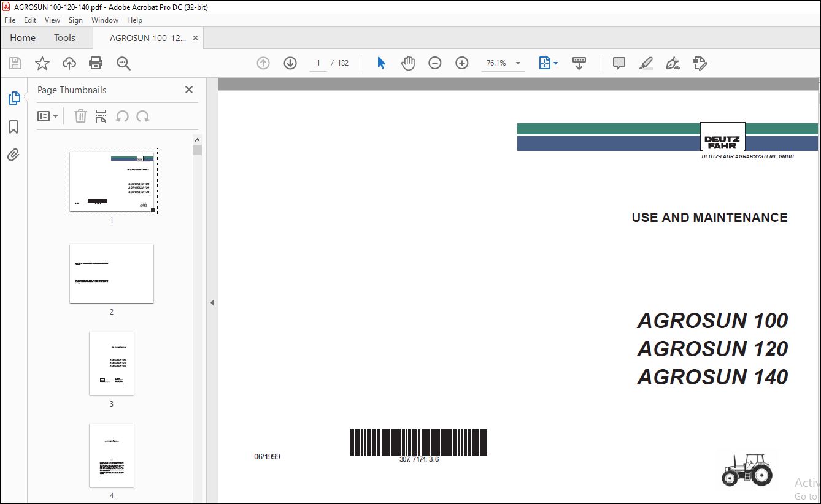Screen dimensions: 821x504
Task: Click the 307. 7174. 3. 6 barcode number
Action: (419, 459)
